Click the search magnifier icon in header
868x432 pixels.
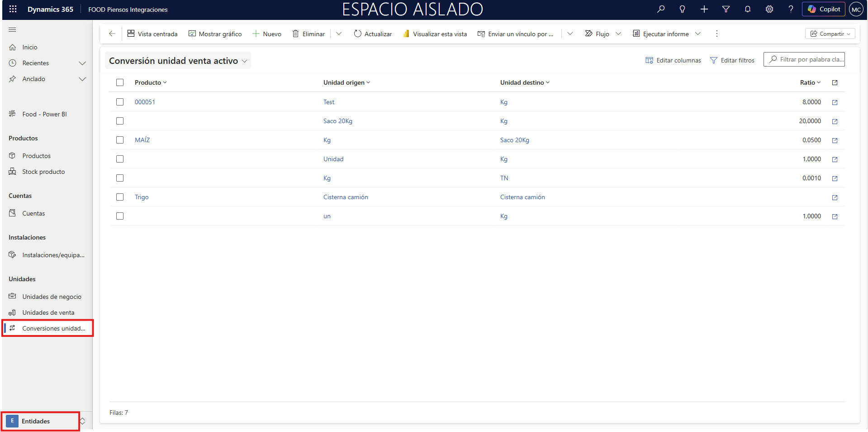(661, 9)
